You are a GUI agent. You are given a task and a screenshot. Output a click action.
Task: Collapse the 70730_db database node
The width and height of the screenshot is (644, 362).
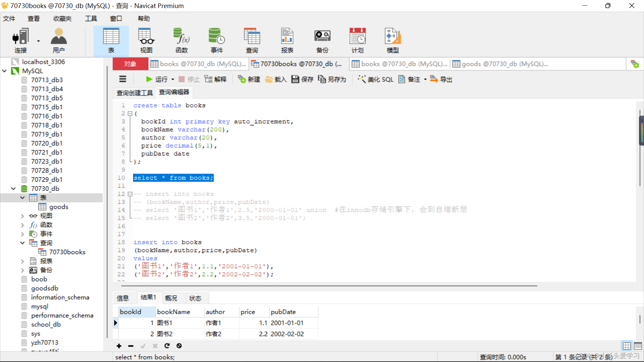coord(13,188)
